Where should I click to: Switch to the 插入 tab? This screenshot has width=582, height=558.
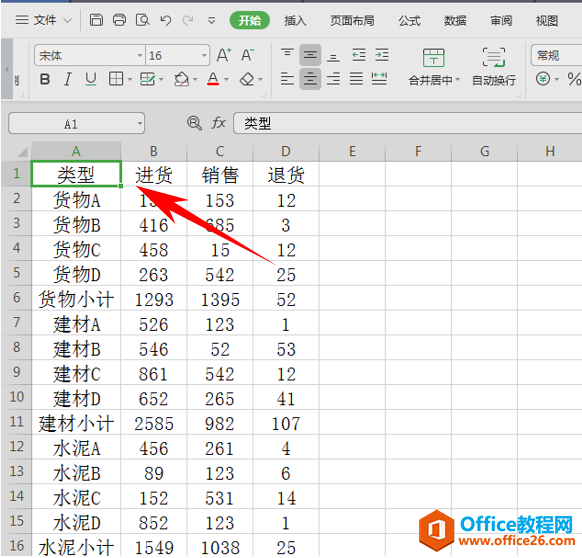295,20
